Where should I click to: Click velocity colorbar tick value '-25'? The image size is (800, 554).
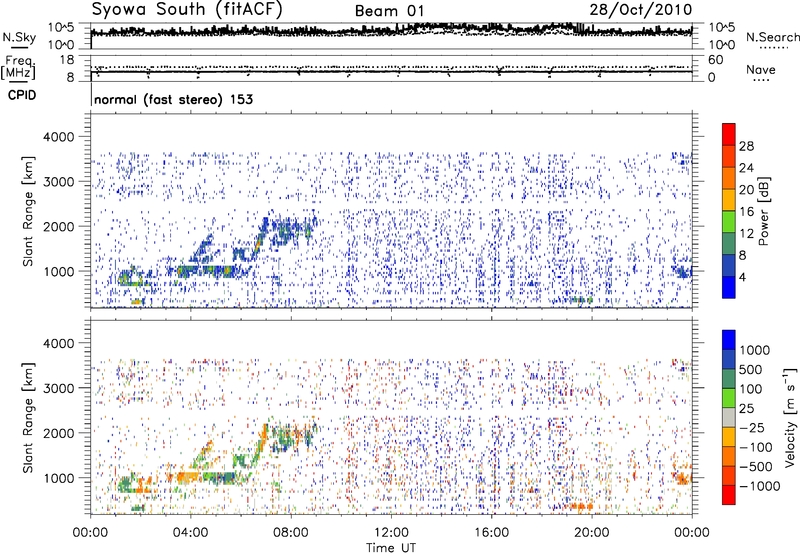click(752, 427)
